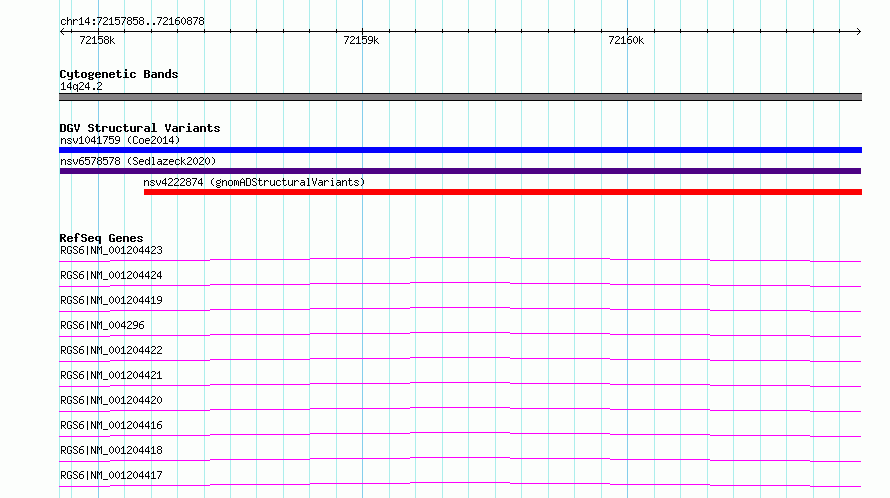The height and width of the screenshot is (498, 890).
Task: Click the 14q24.2 band label
Action: coord(81,86)
